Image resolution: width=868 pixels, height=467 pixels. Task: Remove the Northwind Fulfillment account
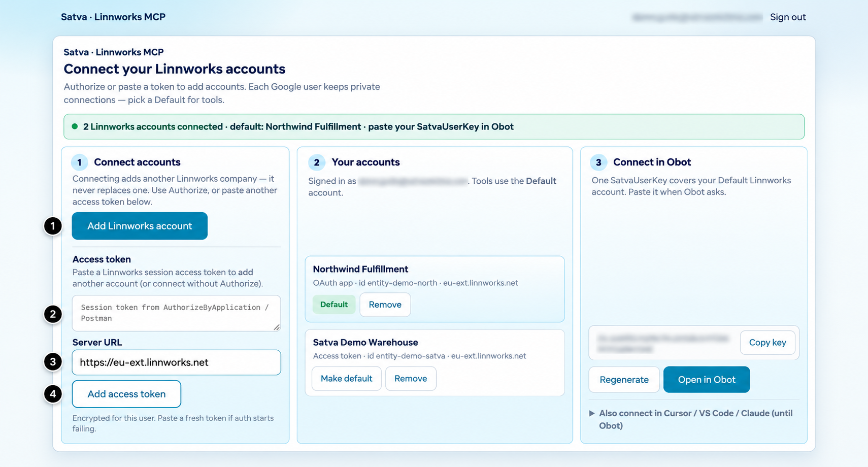click(385, 305)
